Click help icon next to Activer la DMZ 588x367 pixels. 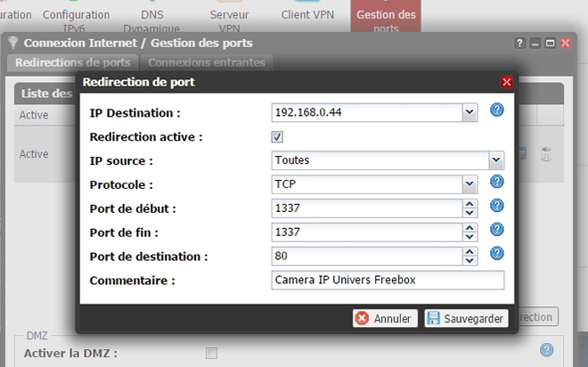coord(546,350)
